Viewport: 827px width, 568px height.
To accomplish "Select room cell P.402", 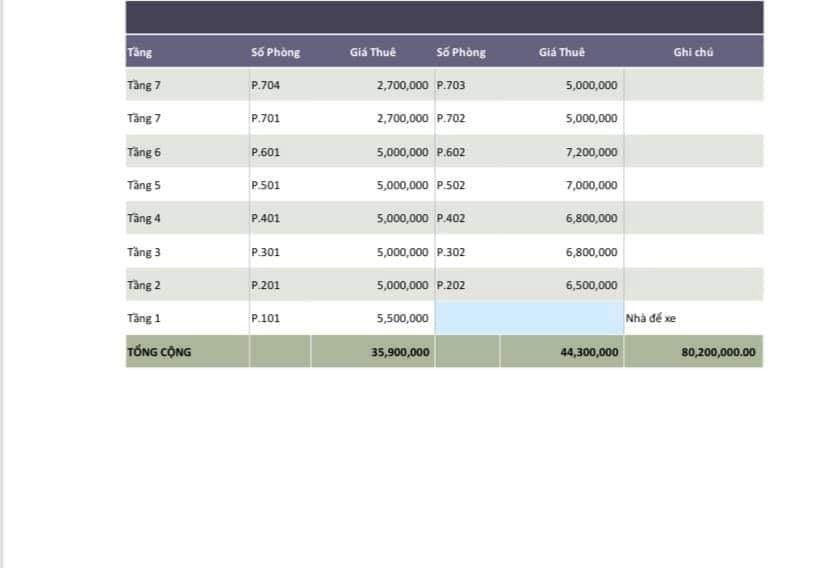I will pyautogui.click(x=450, y=218).
